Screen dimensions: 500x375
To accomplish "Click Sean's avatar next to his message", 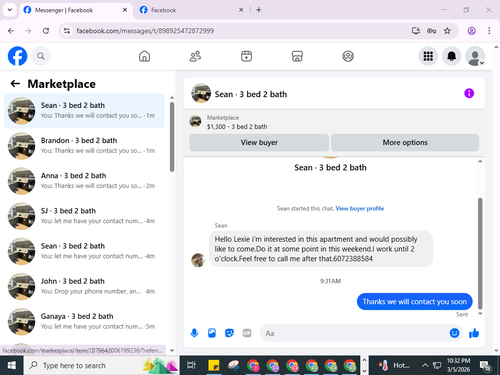I will [x=198, y=260].
